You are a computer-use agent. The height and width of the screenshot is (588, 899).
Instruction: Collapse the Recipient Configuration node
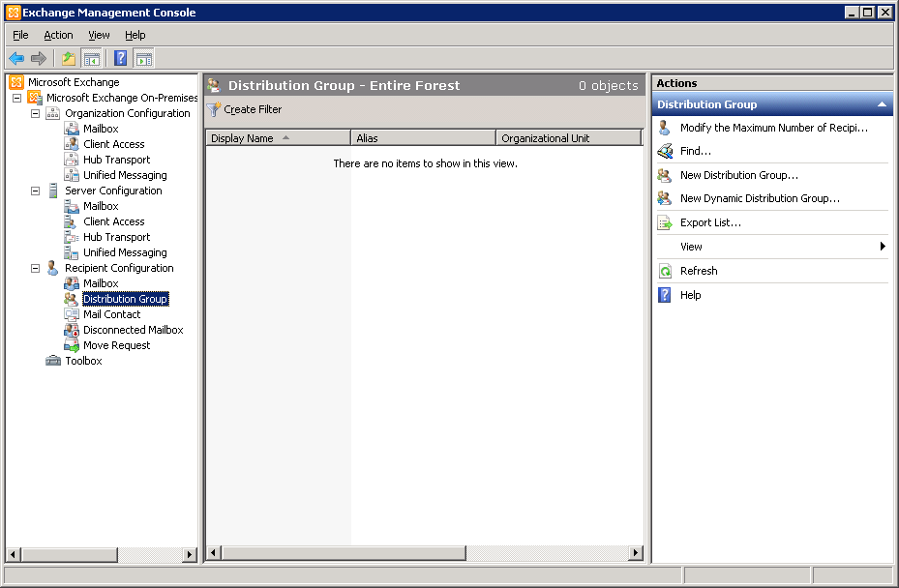point(36,268)
